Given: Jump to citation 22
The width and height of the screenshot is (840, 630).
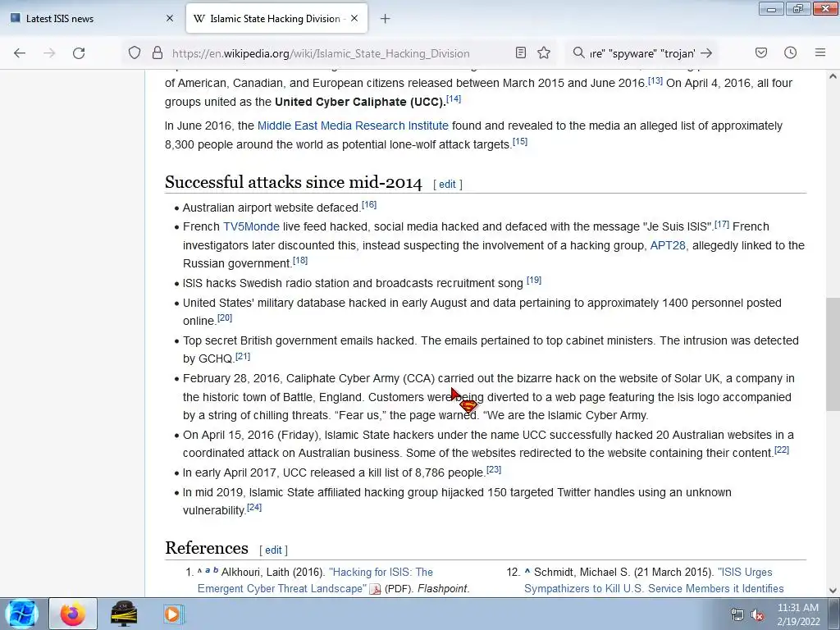Looking at the screenshot, I should click(x=782, y=450).
